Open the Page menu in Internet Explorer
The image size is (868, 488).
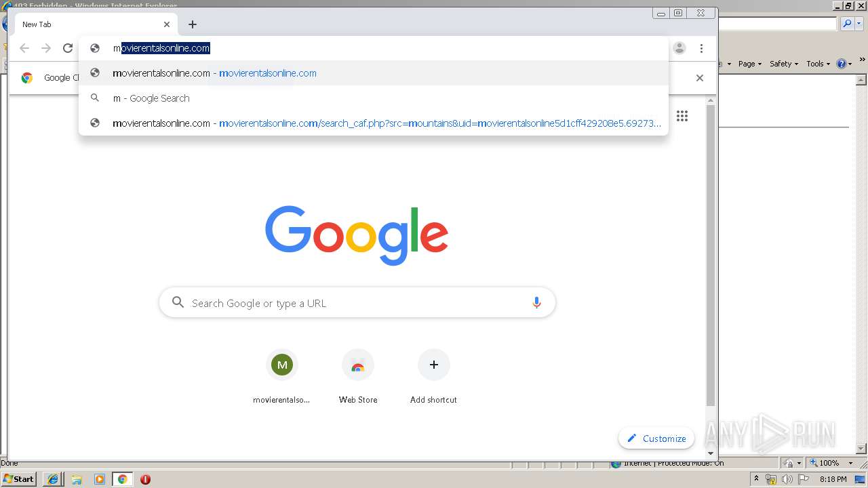[x=749, y=64]
